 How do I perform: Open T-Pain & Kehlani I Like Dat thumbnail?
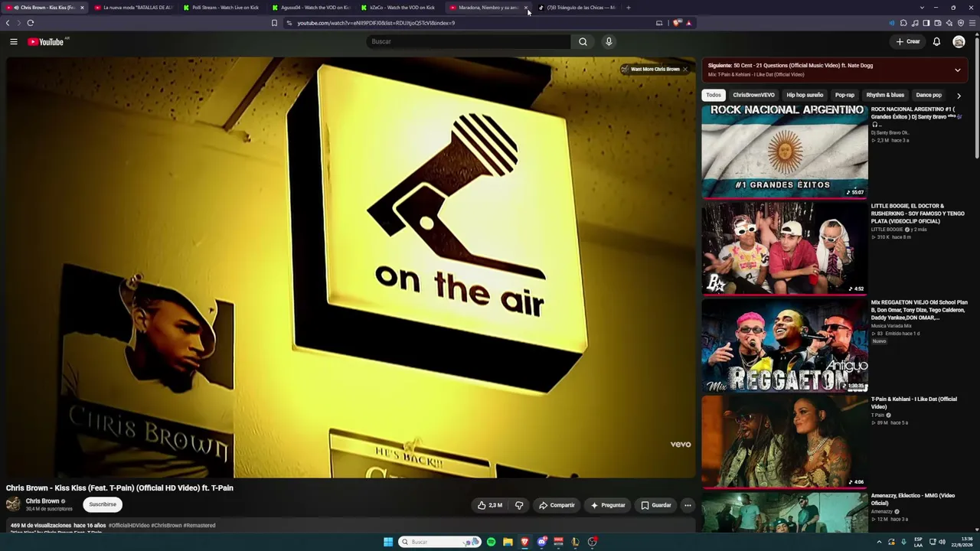(785, 441)
